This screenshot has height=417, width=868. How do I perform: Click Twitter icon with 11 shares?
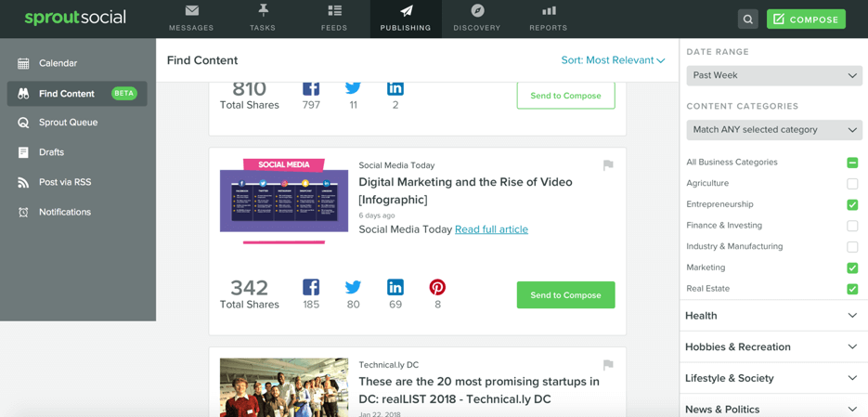tap(353, 87)
